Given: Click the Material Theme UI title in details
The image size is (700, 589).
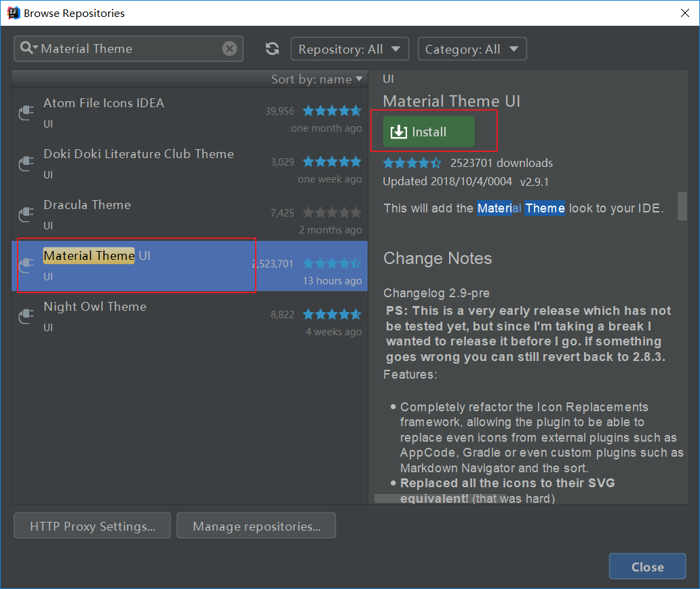Looking at the screenshot, I should click(452, 101).
